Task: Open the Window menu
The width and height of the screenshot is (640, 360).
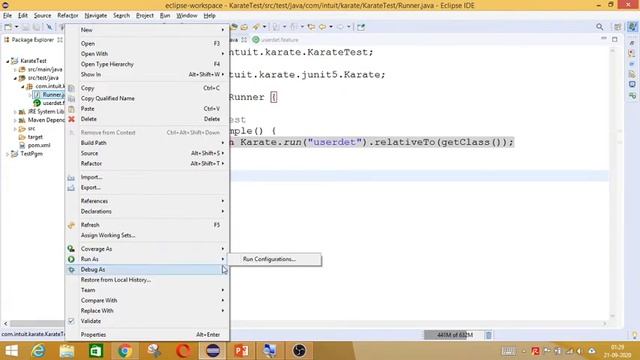Action: (187, 16)
